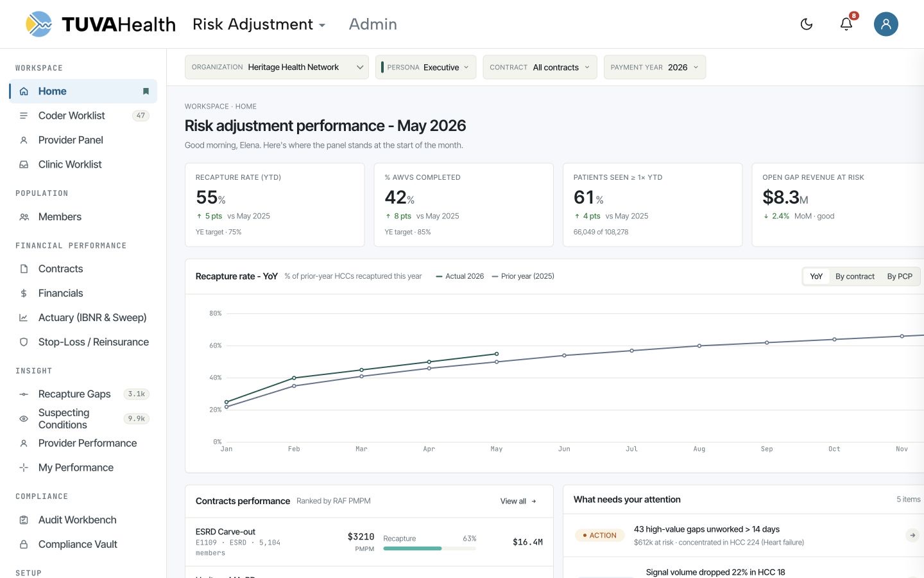Open Audit Workbench page
Image resolution: width=924 pixels, height=578 pixels.
(x=83, y=520)
